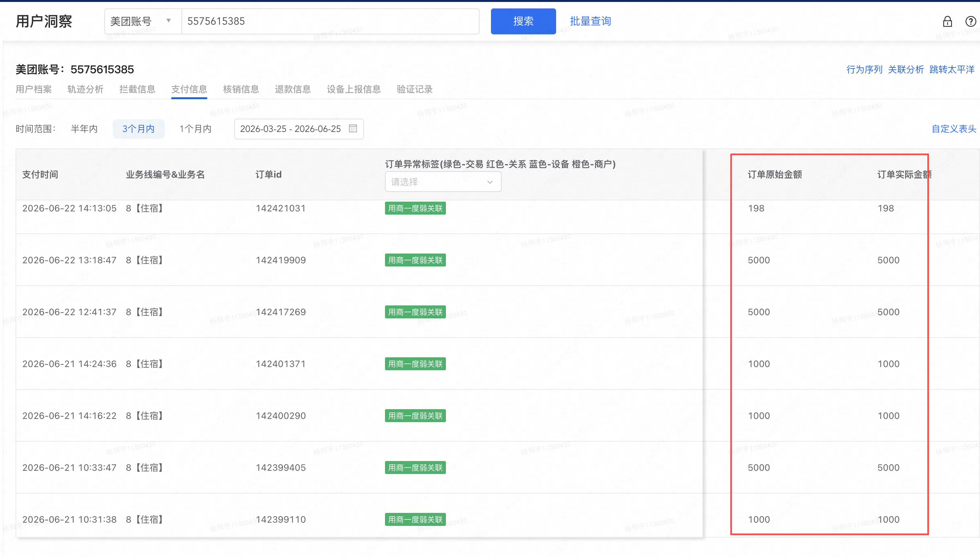Screen dimensions: 980x557
Task: Click 用商一度弱关联 tag for order 142421031
Action: (x=415, y=208)
